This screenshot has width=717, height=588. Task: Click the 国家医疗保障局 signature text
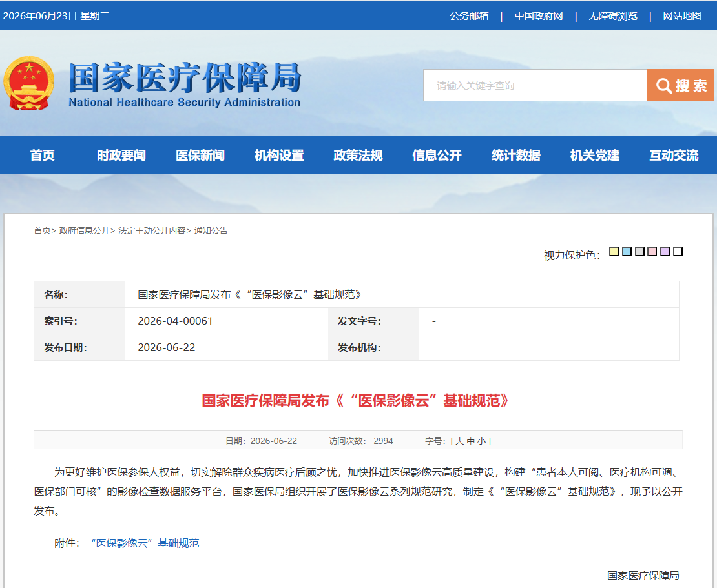(x=643, y=575)
